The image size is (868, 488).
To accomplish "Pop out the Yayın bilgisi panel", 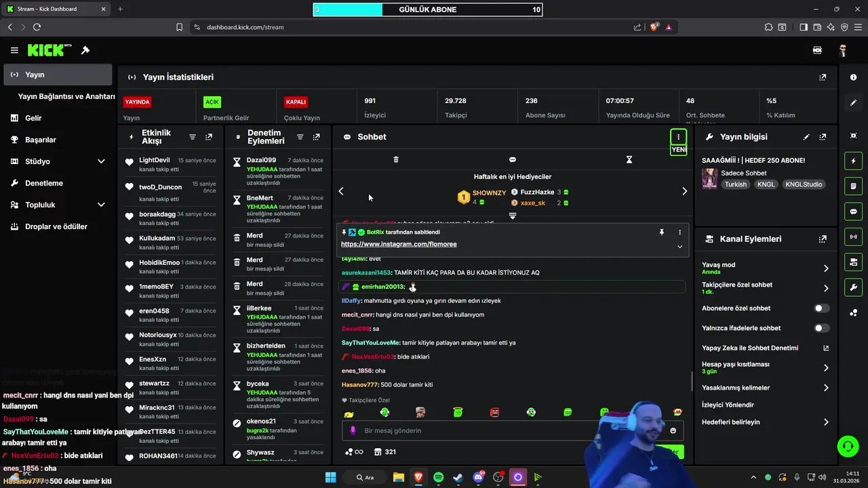I will coord(823,137).
